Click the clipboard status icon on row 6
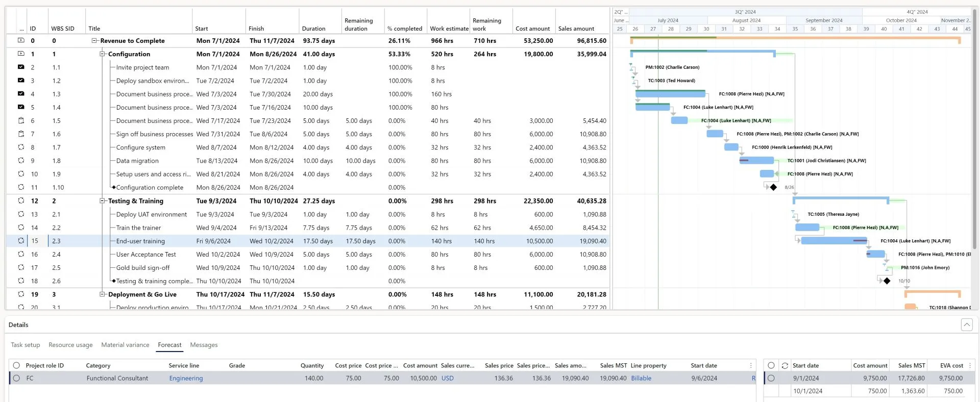This screenshot has height=402, width=980. [21, 120]
